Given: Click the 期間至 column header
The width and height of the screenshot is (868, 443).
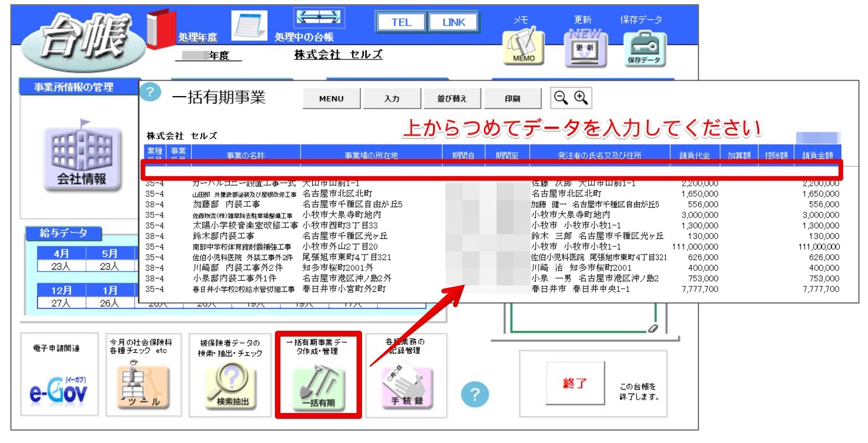Looking at the screenshot, I should [x=507, y=155].
